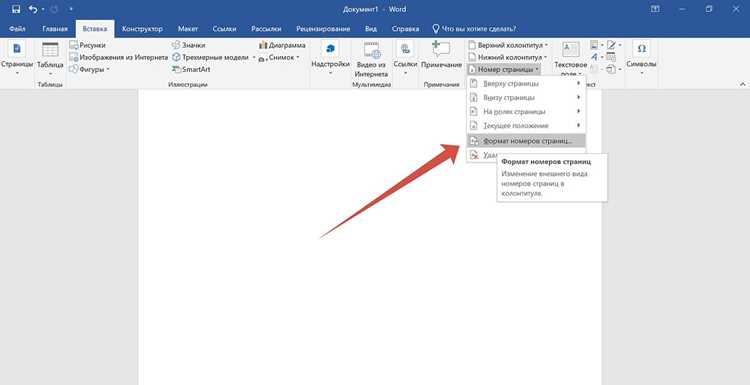Open the Текстовое поле text box menu
Image resolution: width=750 pixels, height=385 pixels.
click(x=571, y=59)
